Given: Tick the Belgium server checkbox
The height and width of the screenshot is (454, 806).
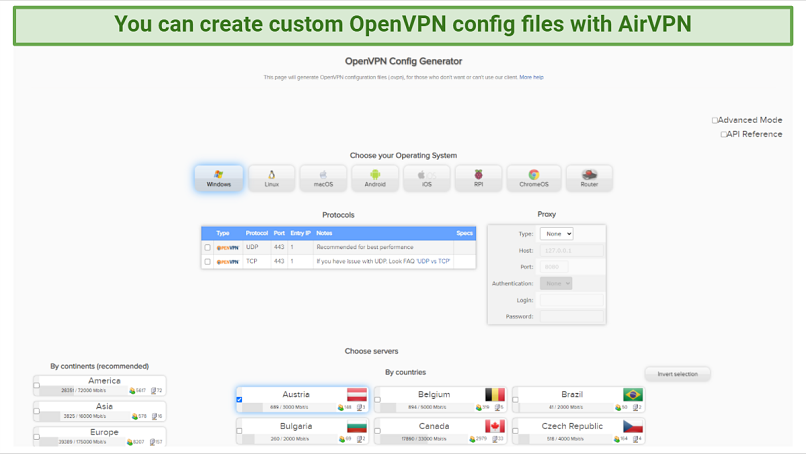Looking at the screenshot, I should pos(377,399).
